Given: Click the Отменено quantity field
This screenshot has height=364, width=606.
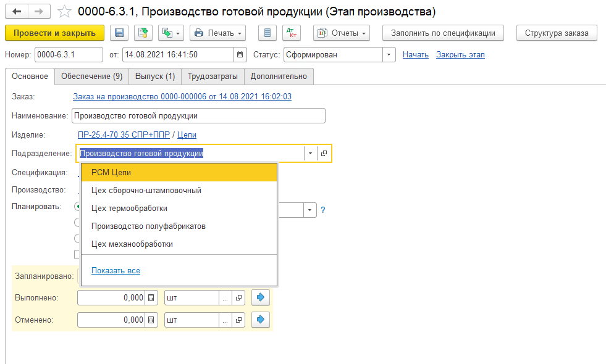Looking at the screenshot, I should (111, 320).
